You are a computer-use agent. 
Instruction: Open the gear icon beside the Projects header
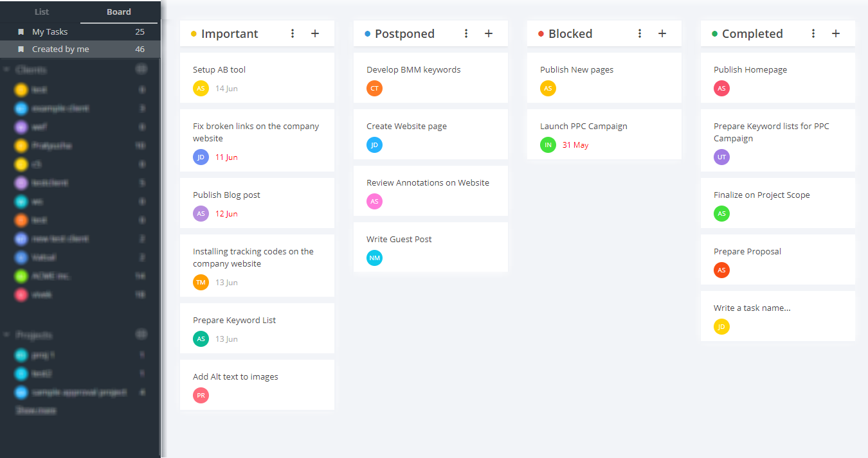[141, 335]
